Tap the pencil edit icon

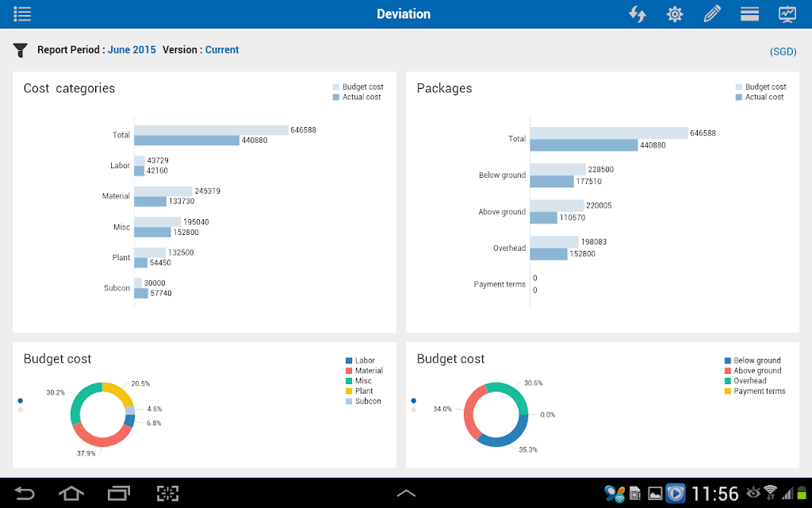[x=712, y=14]
